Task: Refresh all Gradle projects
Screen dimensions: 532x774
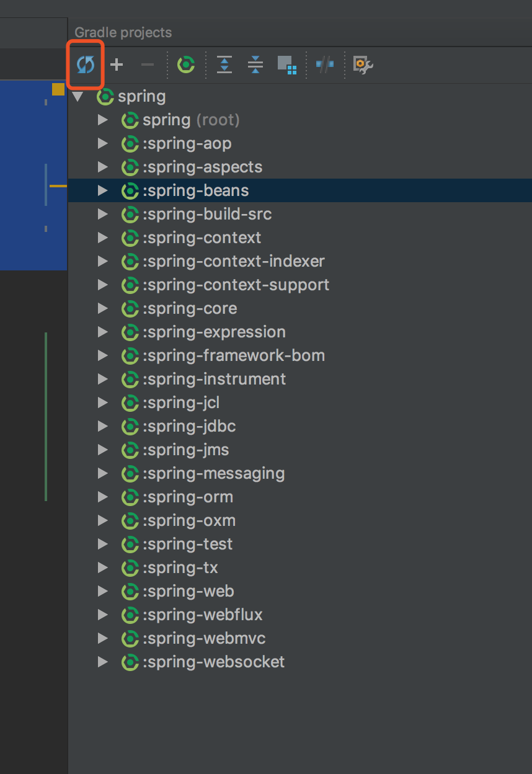Action: 86,64
